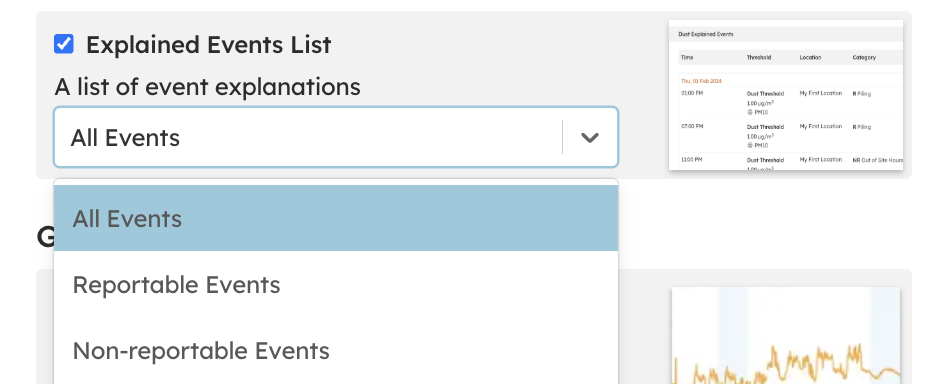The width and height of the screenshot is (940, 384).
Task: Click the Category column header in preview
Action: pos(864,58)
